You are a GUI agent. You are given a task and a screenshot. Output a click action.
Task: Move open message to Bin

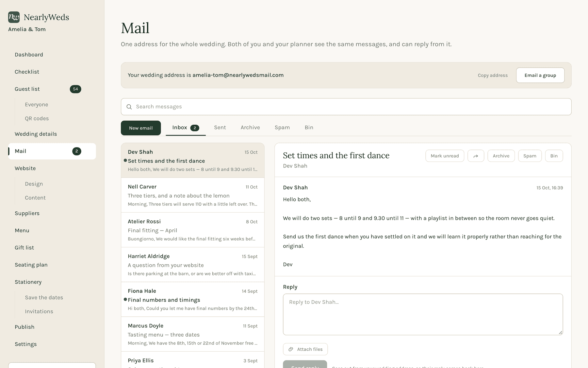pos(554,156)
